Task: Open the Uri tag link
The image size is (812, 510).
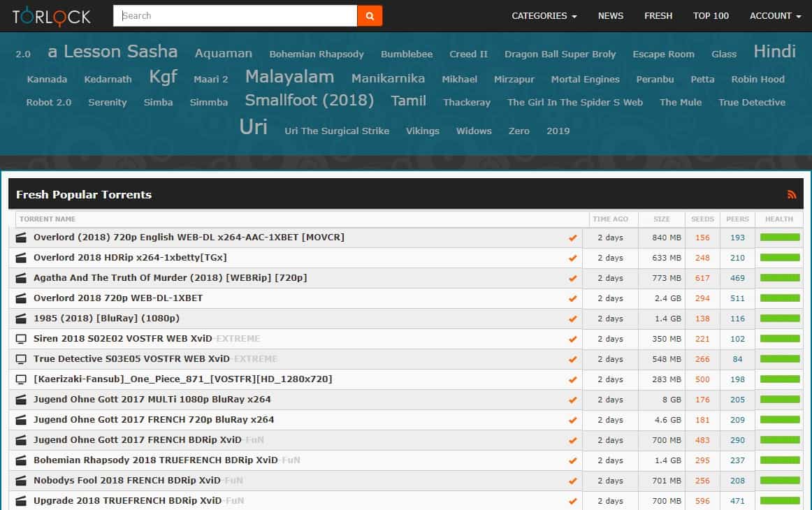Action: pos(253,127)
